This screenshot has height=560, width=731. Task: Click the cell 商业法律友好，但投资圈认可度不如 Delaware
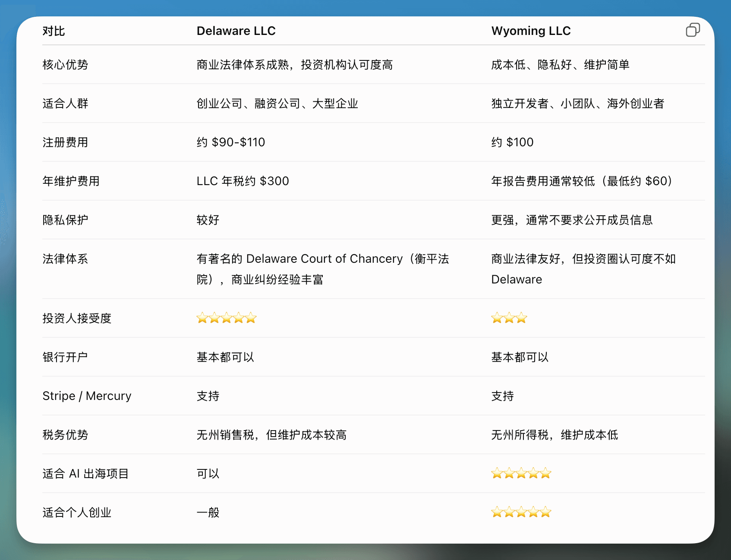(x=583, y=269)
